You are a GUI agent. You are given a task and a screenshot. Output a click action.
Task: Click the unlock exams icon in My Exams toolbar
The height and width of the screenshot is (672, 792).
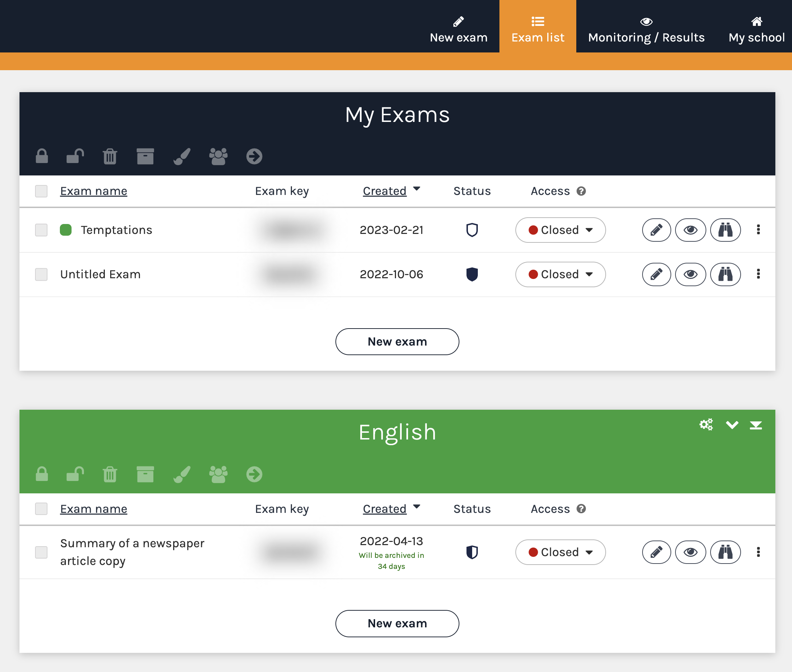pyautogui.click(x=75, y=156)
